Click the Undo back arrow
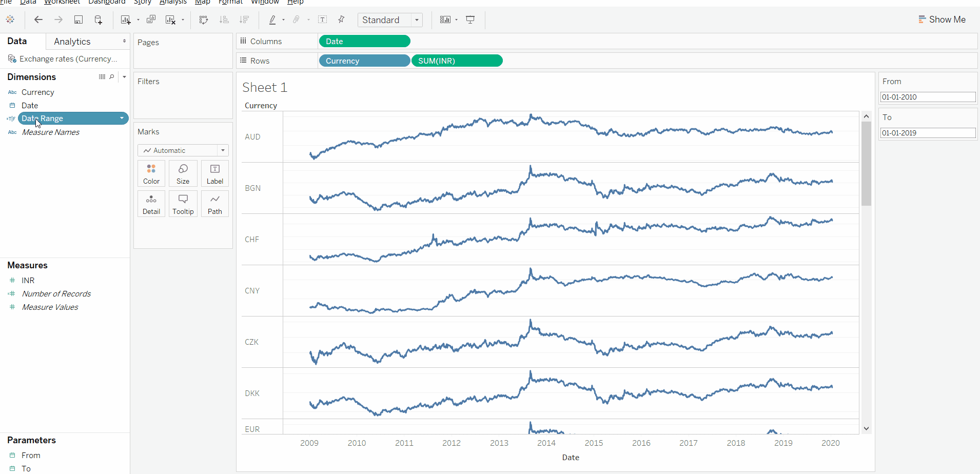This screenshot has width=980, height=474. 38,19
